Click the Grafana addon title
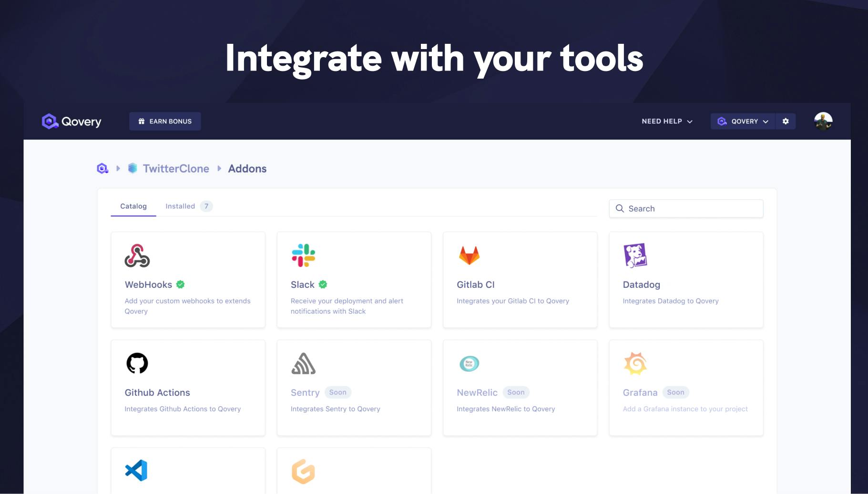The height and width of the screenshot is (494, 868). tap(640, 393)
